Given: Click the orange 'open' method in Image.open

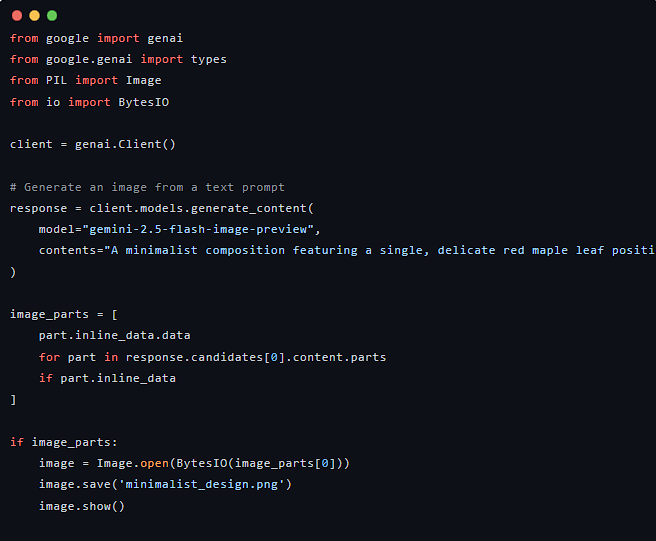Looking at the screenshot, I should click(x=154, y=464).
